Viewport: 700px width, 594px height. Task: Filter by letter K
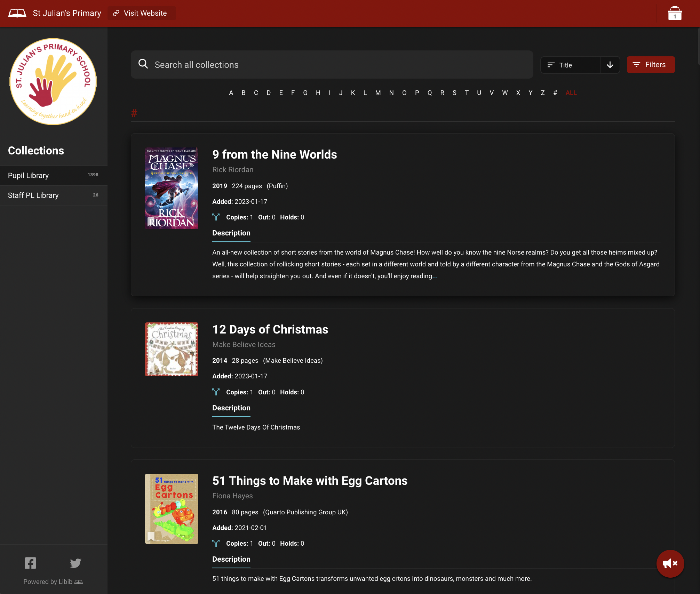(x=353, y=93)
